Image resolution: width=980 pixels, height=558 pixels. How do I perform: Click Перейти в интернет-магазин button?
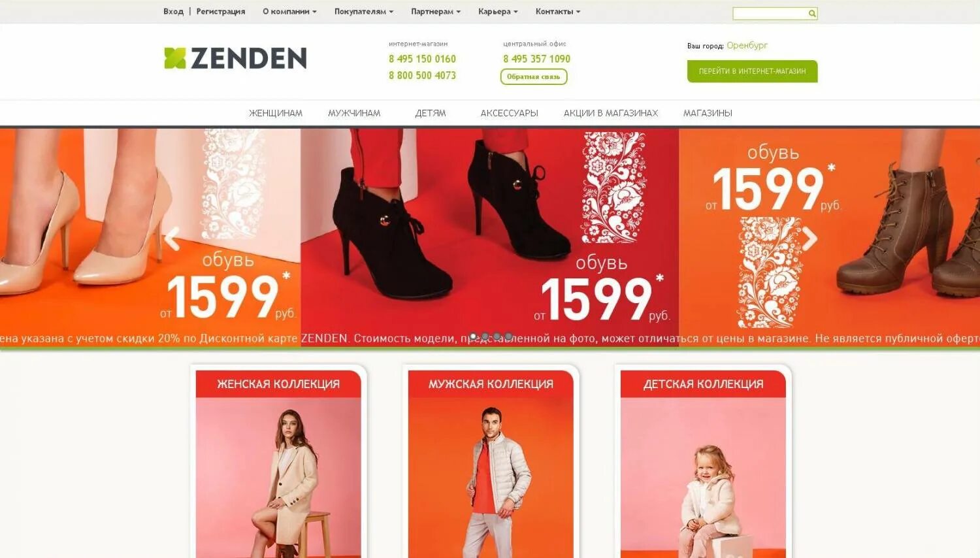pos(752,71)
